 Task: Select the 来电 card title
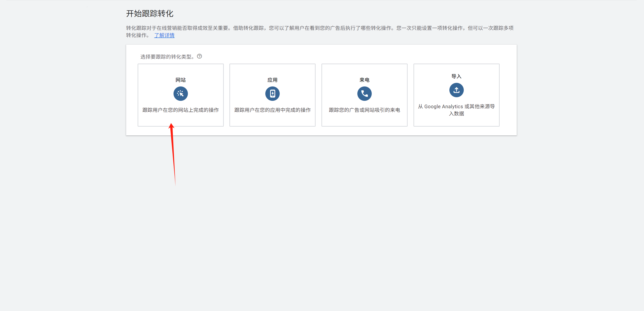(364, 80)
